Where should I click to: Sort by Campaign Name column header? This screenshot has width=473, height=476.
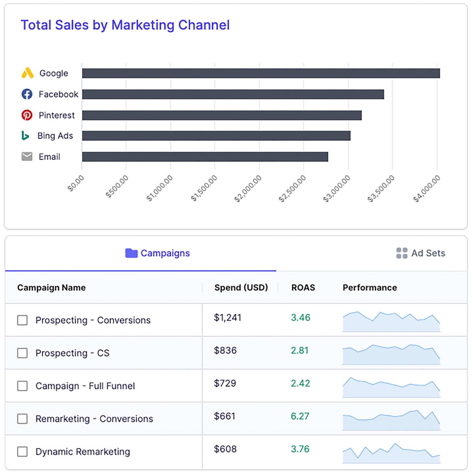51,288
